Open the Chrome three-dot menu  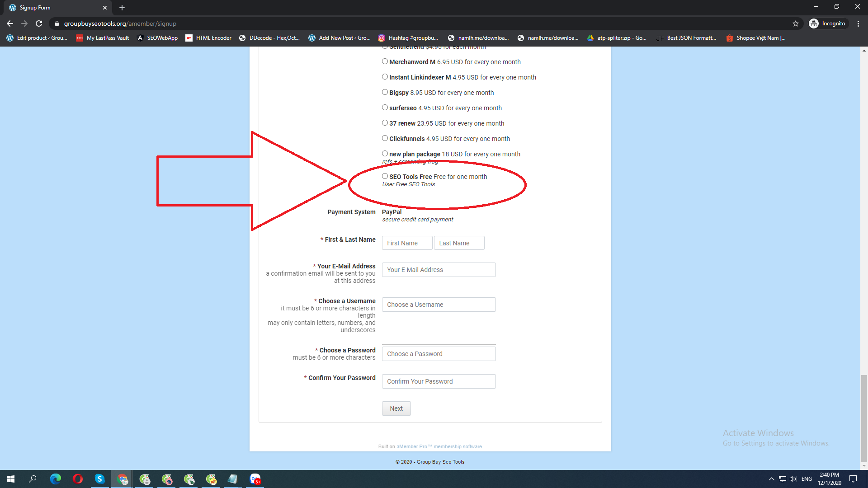point(858,23)
